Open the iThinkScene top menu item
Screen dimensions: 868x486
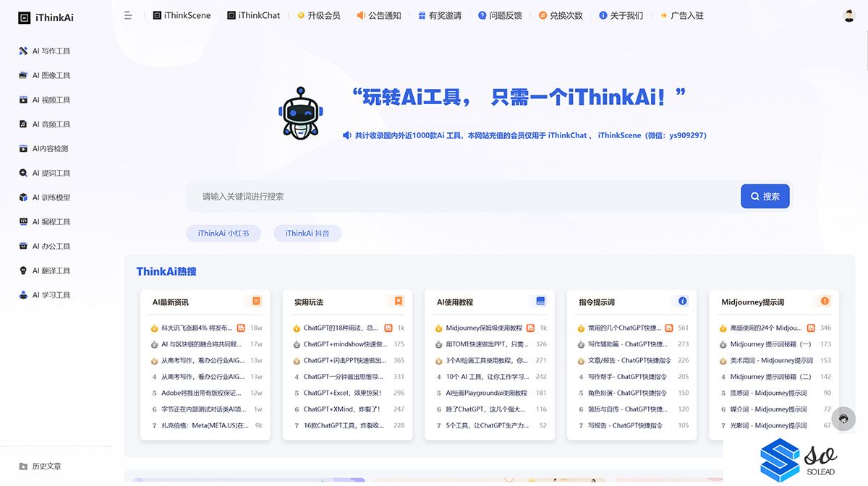tap(182, 15)
